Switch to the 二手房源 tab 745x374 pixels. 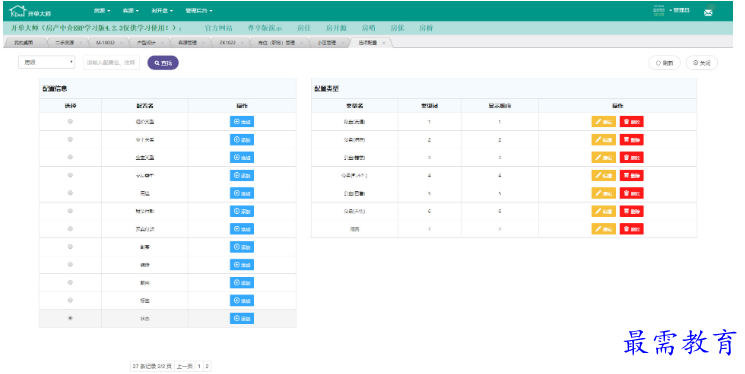67,43
